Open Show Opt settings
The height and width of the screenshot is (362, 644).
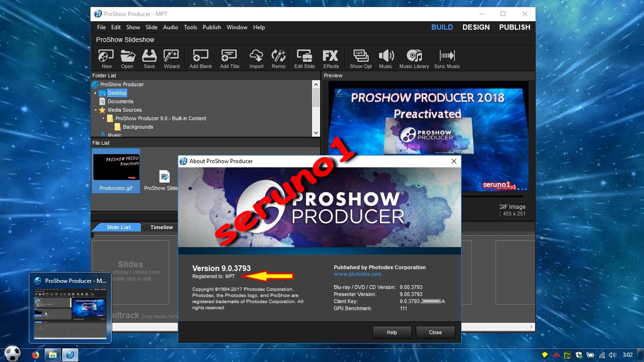[361, 59]
